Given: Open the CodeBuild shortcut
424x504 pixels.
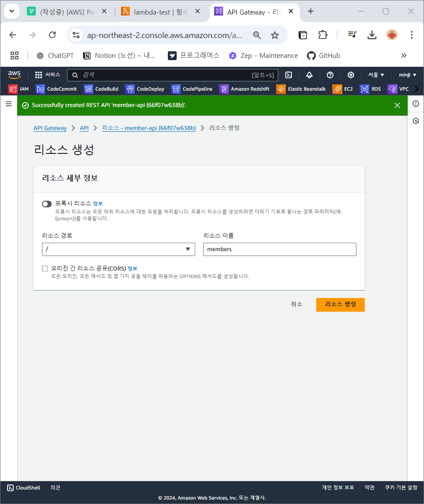Looking at the screenshot, I should pos(101,89).
